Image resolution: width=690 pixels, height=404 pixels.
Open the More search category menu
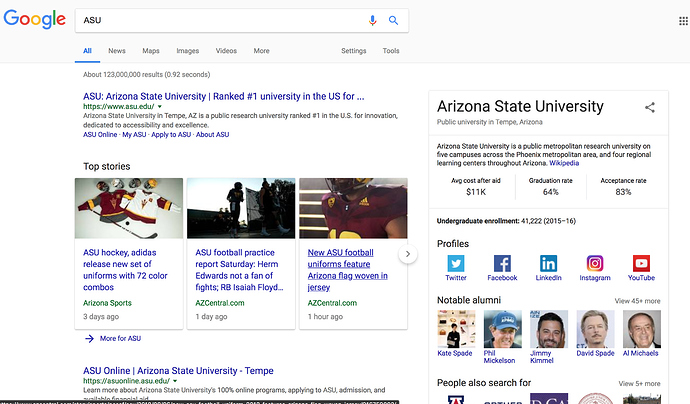click(261, 51)
